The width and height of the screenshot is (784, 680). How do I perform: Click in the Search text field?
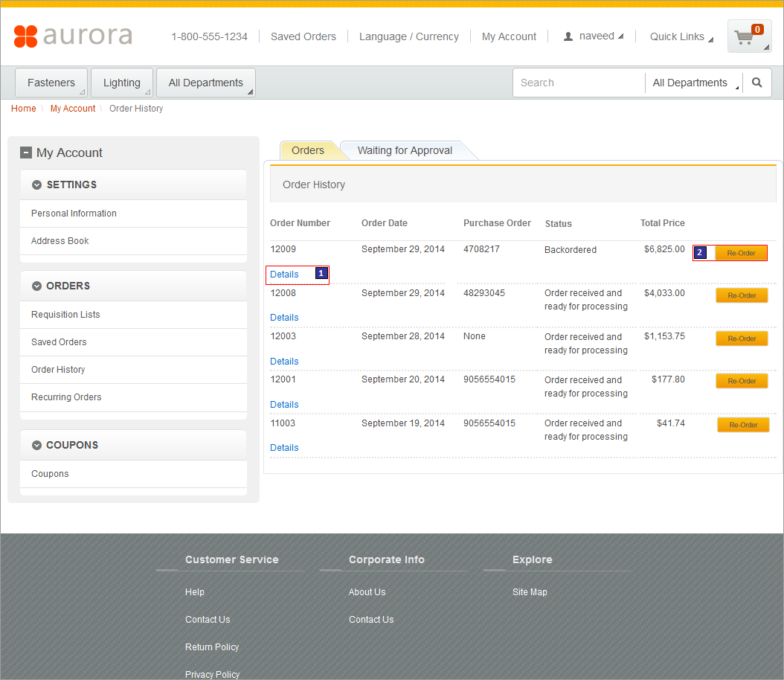click(x=578, y=83)
